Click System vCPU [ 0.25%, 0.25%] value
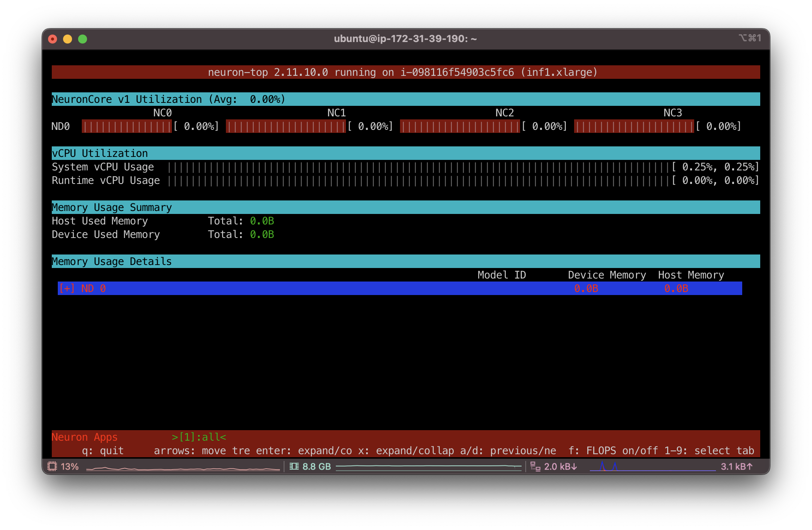The image size is (812, 530). coord(715,167)
